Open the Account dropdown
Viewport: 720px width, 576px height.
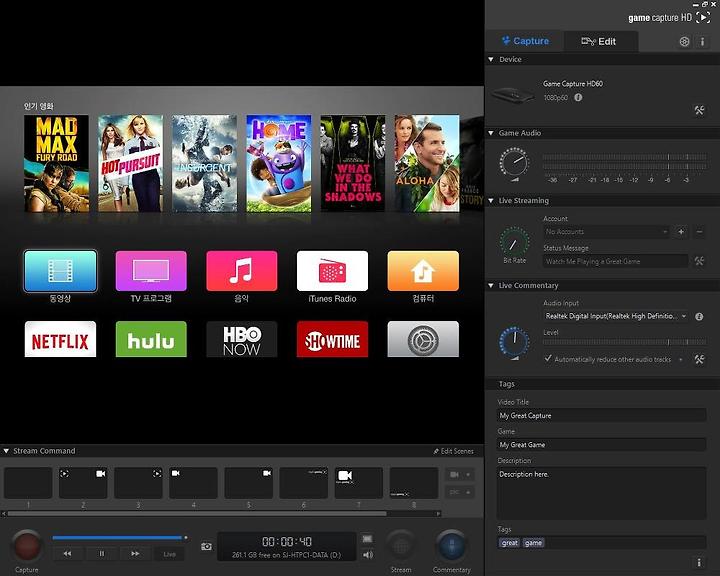[x=606, y=232]
